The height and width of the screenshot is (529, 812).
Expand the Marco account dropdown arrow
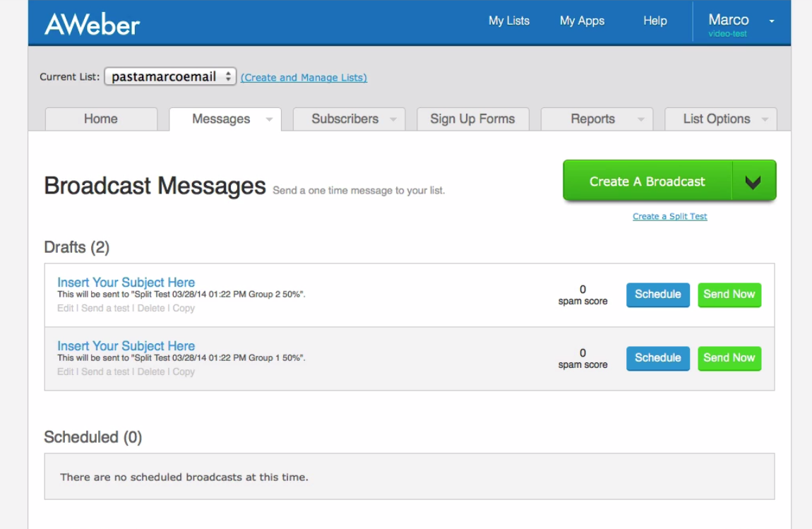click(772, 21)
